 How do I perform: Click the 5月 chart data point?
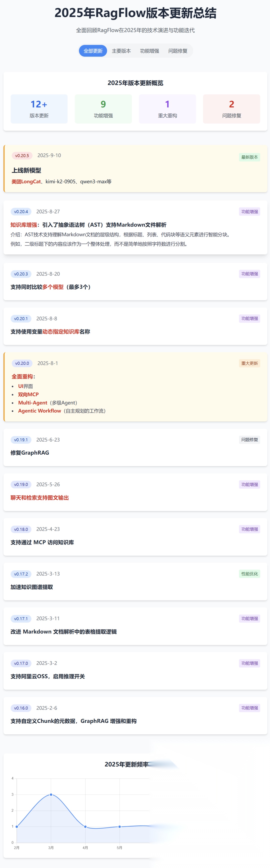[119, 827]
